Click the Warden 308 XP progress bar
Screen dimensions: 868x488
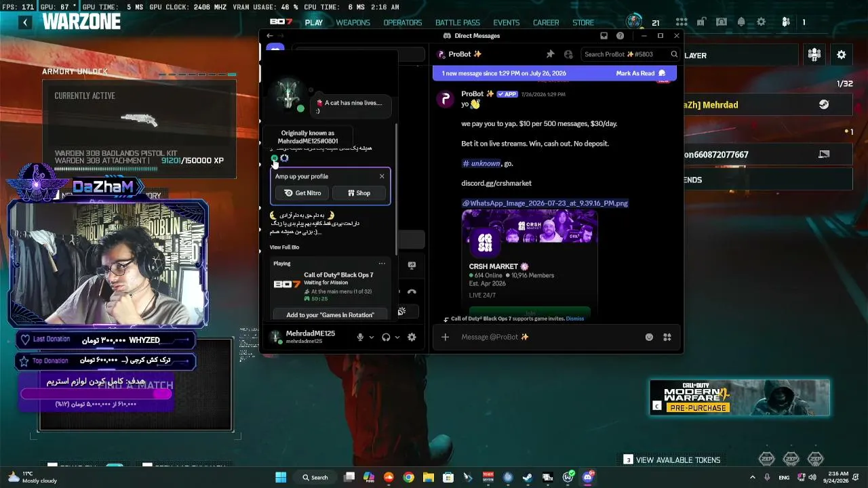[x=106, y=169]
